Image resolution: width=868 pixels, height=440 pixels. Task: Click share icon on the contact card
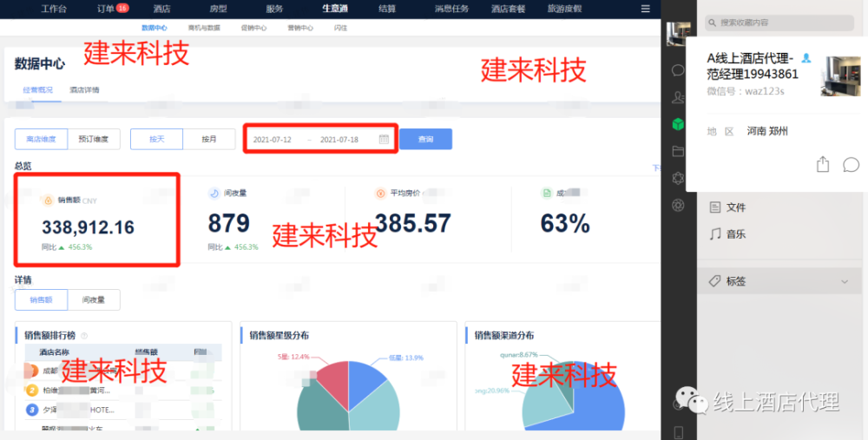823,164
